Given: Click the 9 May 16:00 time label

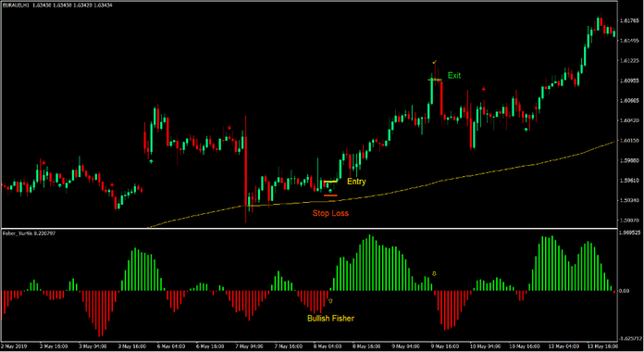Looking at the screenshot, I should coord(445,346).
